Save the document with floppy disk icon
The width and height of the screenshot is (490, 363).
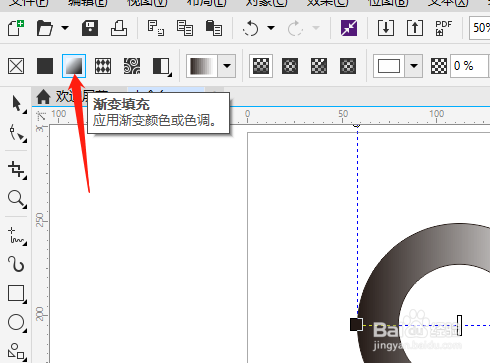pyautogui.click(x=90, y=28)
